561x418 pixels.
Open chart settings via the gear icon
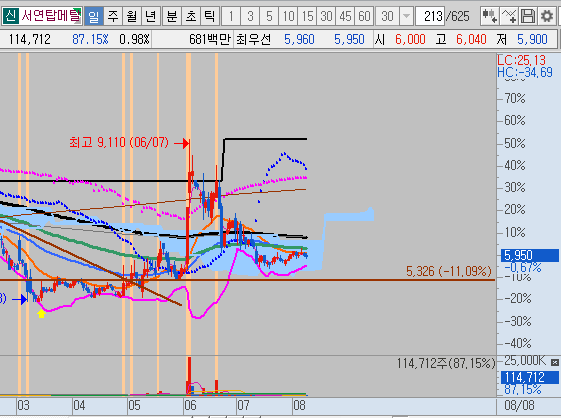(547, 16)
